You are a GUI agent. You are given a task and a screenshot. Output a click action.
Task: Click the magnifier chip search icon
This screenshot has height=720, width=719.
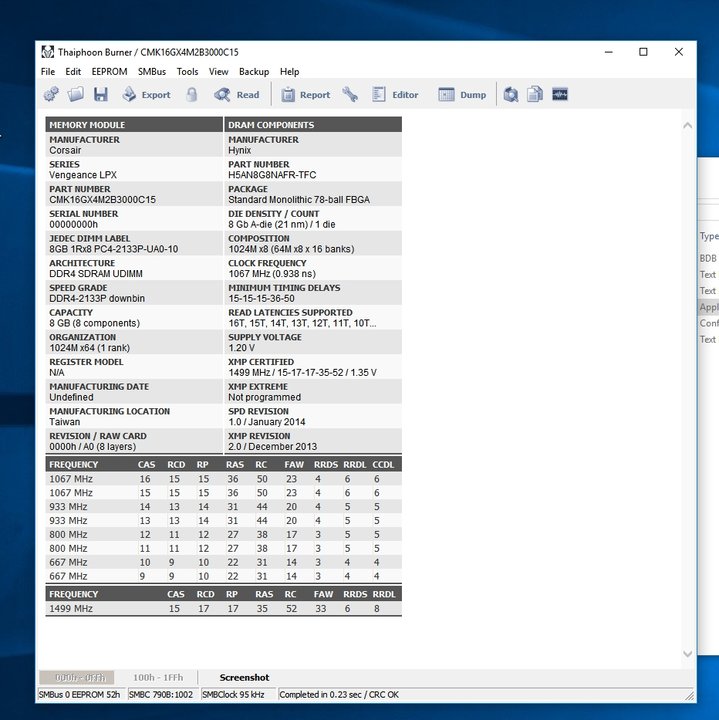click(x=511, y=95)
